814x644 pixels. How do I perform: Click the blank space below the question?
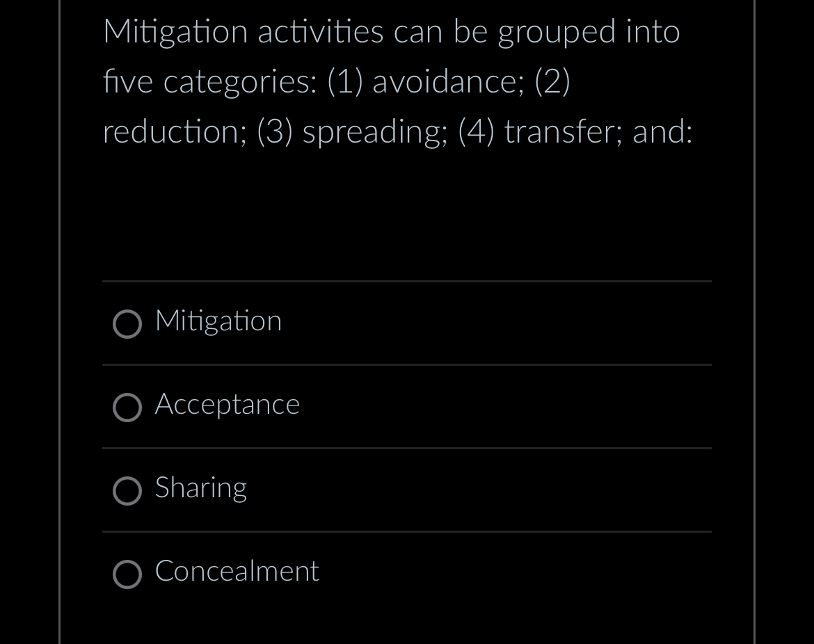coord(407,209)
